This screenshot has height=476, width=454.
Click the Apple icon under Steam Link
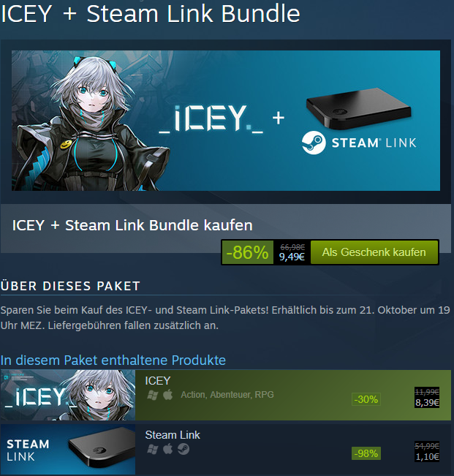click(168, 449)
